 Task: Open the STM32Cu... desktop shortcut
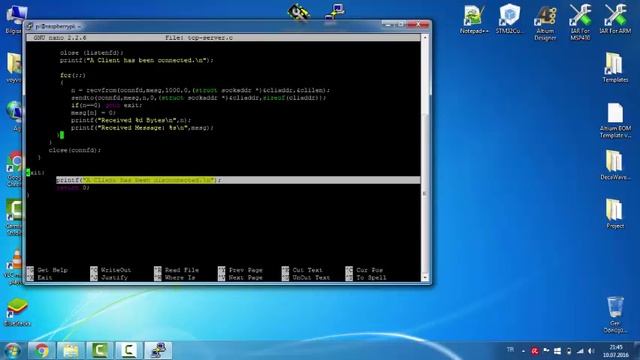click(509, 19)
